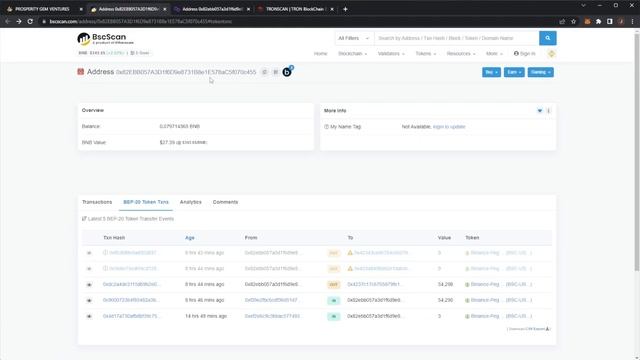
Task: Click Sign In in the header
Action: pyautogui.click(x=524, y=53)
